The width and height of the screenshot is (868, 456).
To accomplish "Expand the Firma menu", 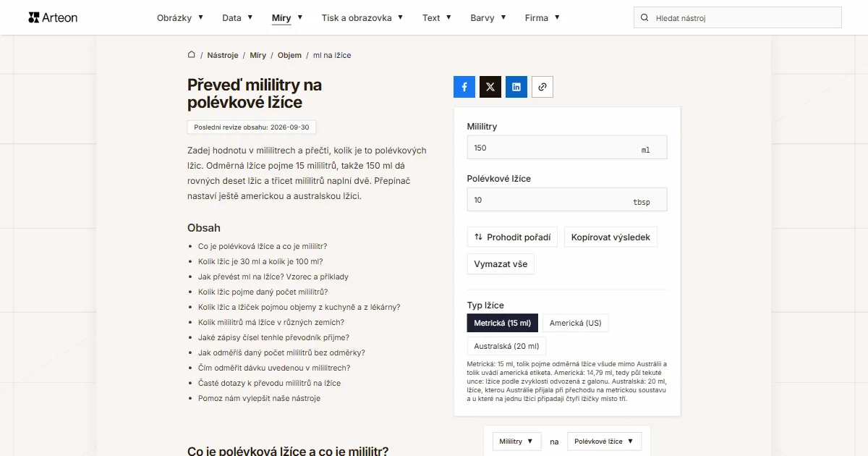I will [x=542, y=18].
